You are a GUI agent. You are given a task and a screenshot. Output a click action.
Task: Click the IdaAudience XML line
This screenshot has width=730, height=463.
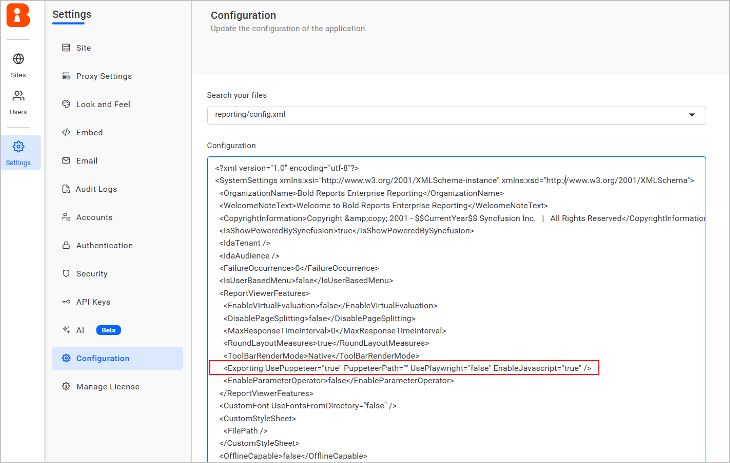point(249,256)
